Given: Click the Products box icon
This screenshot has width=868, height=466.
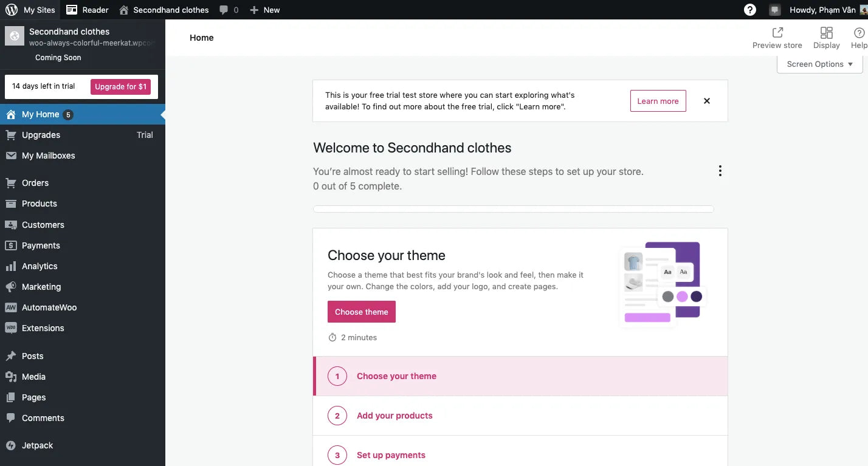Looking at the screenshot, I should (11, 204).
